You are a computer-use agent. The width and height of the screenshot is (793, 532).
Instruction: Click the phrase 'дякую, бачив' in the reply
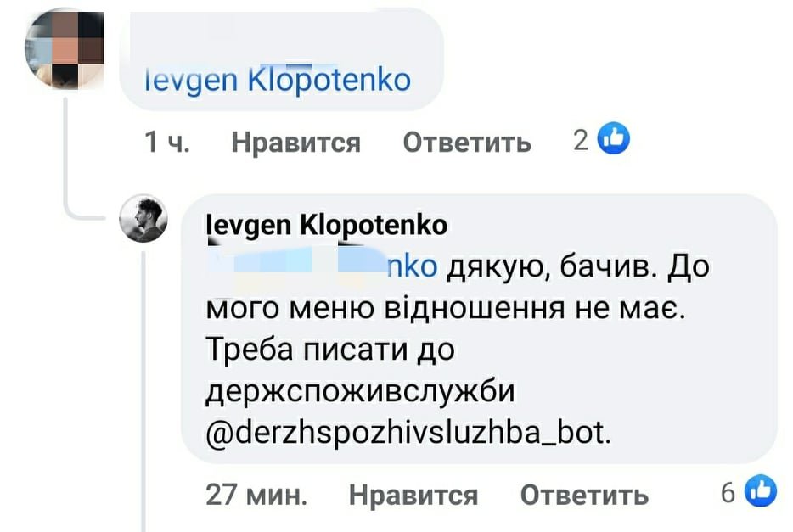click(x=543, y=268)
